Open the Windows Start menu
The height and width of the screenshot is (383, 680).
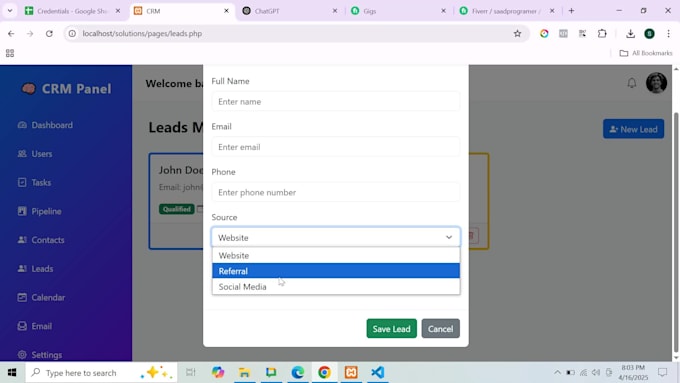pos(12,373)
